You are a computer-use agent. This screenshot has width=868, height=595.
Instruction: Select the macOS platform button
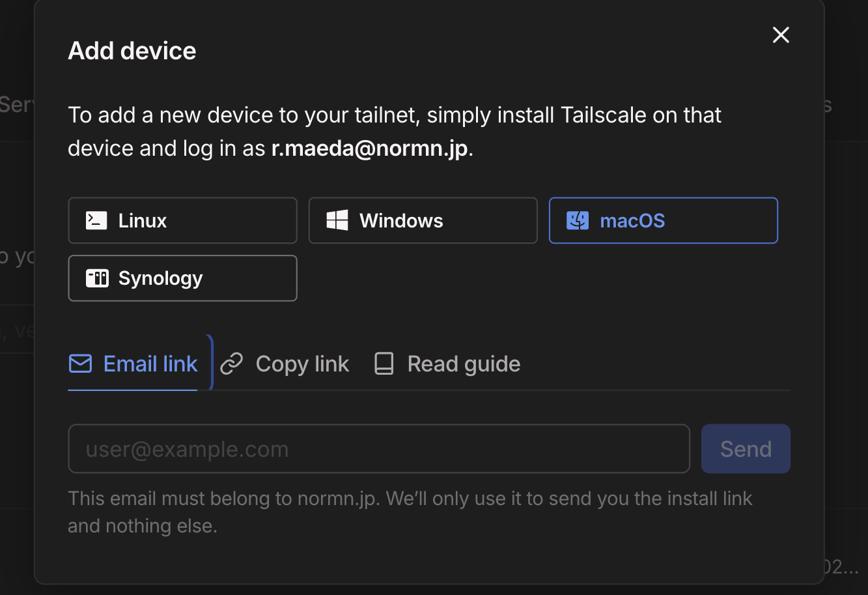(664, 220)
